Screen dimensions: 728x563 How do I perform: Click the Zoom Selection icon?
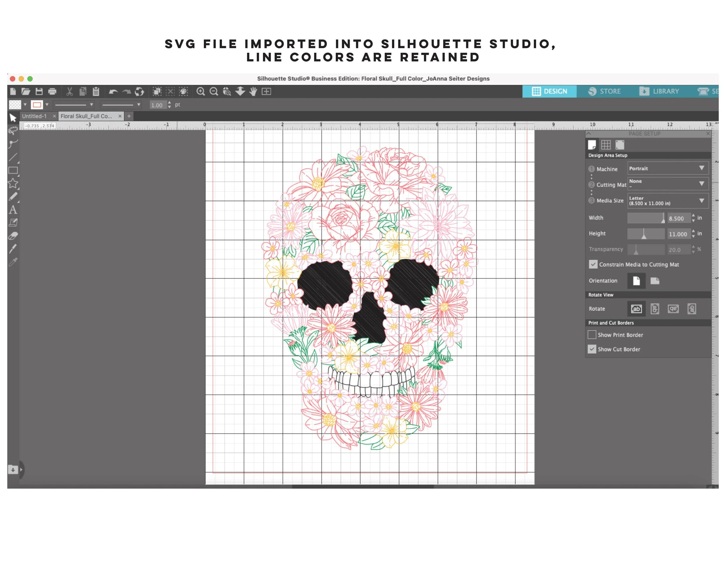tap(227, 92)
